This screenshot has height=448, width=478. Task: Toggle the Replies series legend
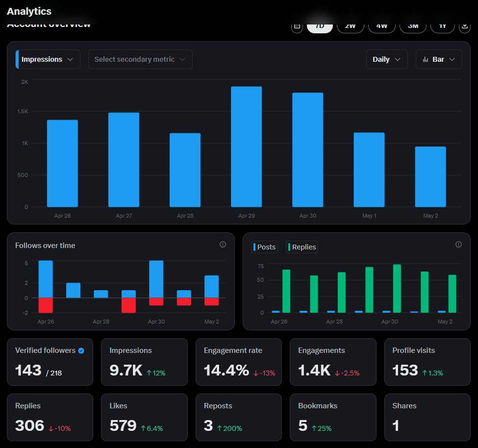tap(302, 247)
